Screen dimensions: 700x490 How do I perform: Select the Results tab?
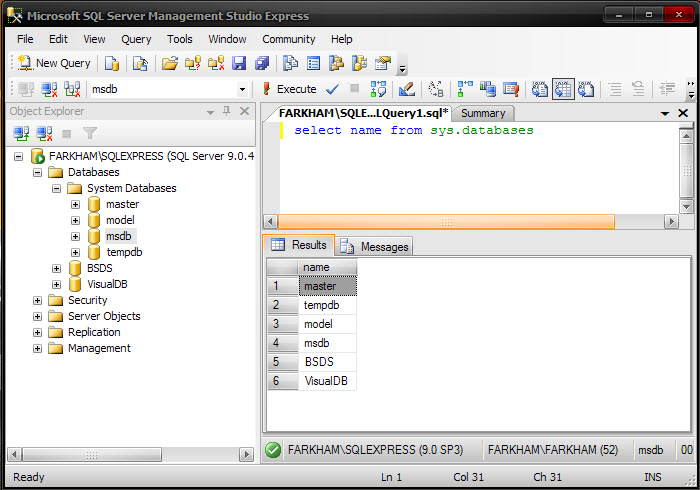pos(299,245)
